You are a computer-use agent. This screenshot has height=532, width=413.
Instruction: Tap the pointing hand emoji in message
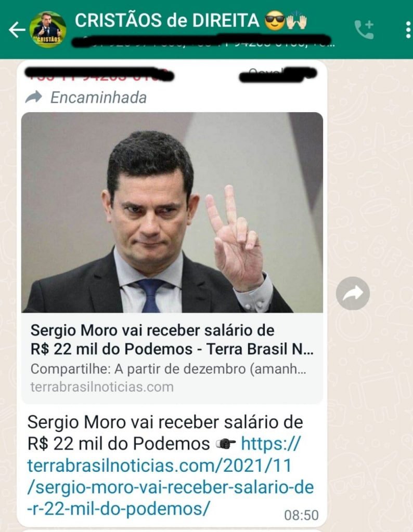pos(226,444)
